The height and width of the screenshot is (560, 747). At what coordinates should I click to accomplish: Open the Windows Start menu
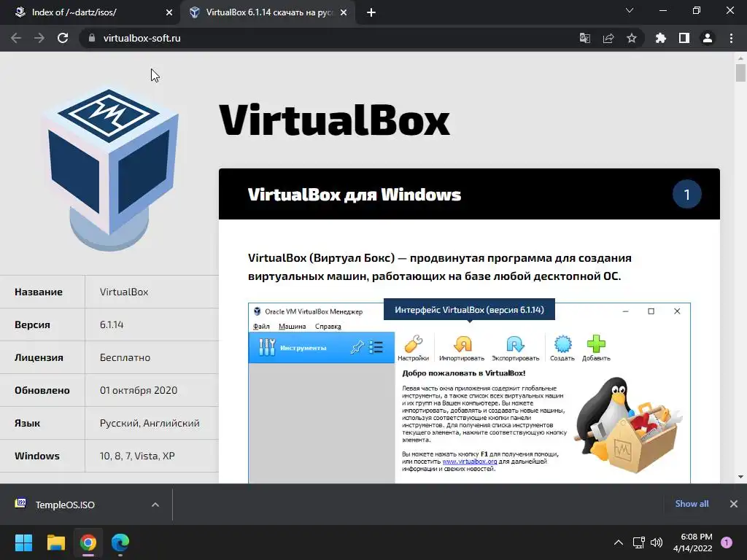click(x=23, y=542)
